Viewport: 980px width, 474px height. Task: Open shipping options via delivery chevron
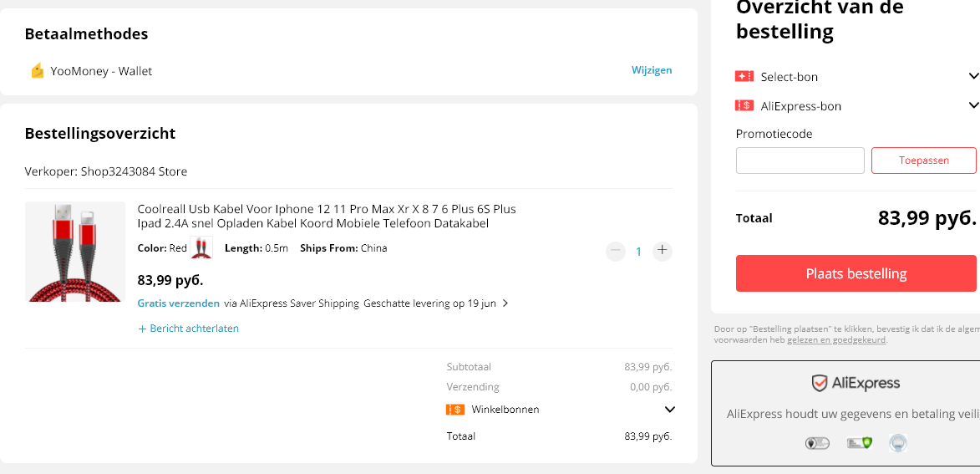point(505,303)
